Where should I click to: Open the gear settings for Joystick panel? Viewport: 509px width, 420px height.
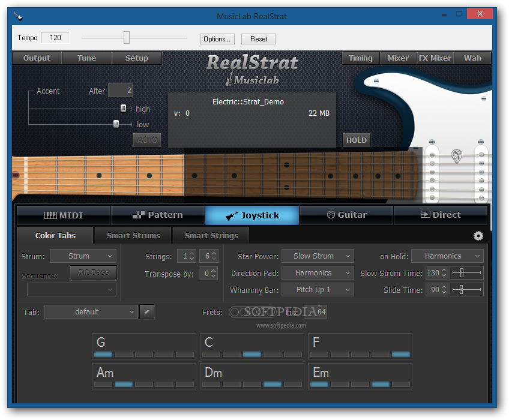click(478, 236)
